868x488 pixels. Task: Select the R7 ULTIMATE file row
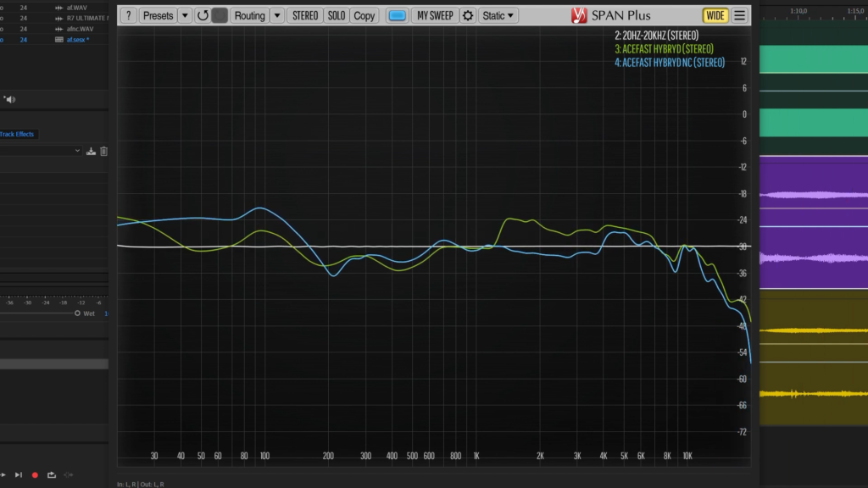[87, 19]
